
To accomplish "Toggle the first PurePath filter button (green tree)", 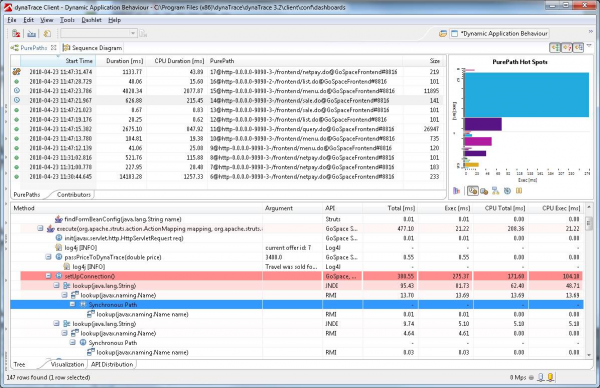I will 555,47.
